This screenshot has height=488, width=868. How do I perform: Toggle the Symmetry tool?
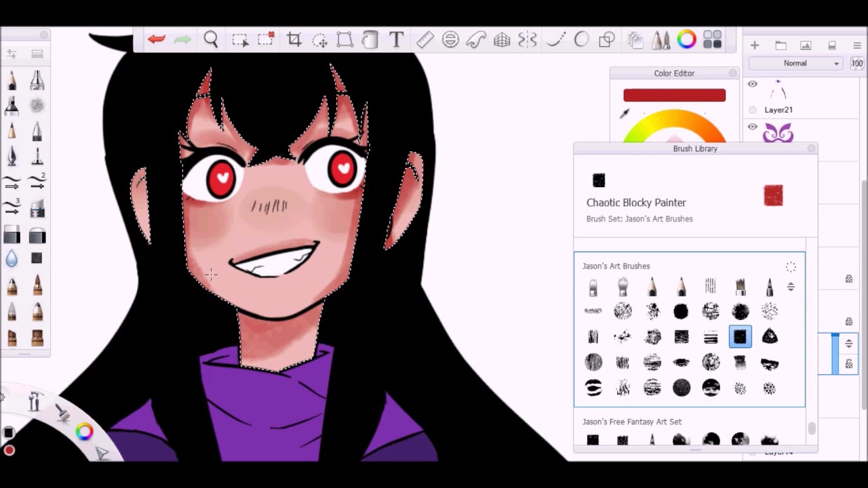point(528,40)
